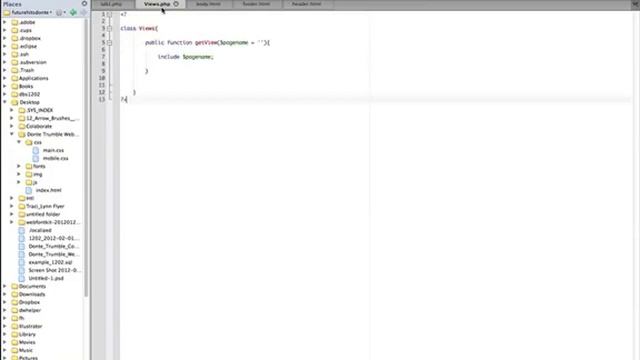Collapse the Donte Trumble Web folder
Viewport: 640px width, 360px height.
tap(12, 134)
